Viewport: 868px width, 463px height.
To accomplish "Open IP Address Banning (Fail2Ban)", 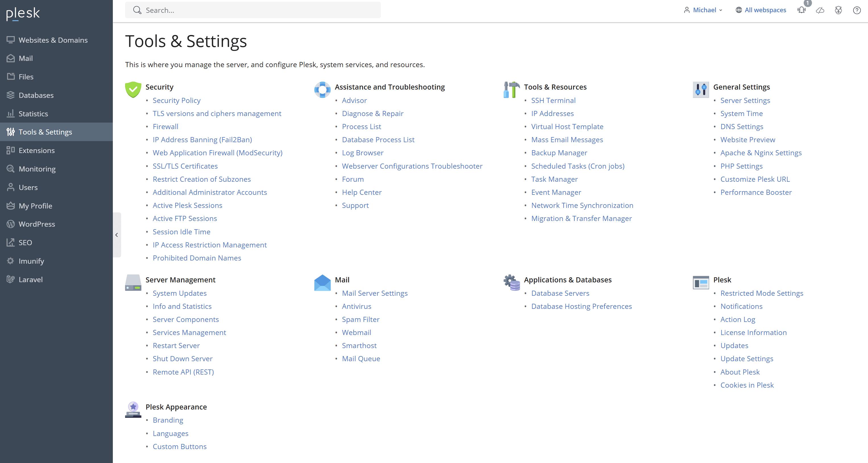I will click(202, 140).
